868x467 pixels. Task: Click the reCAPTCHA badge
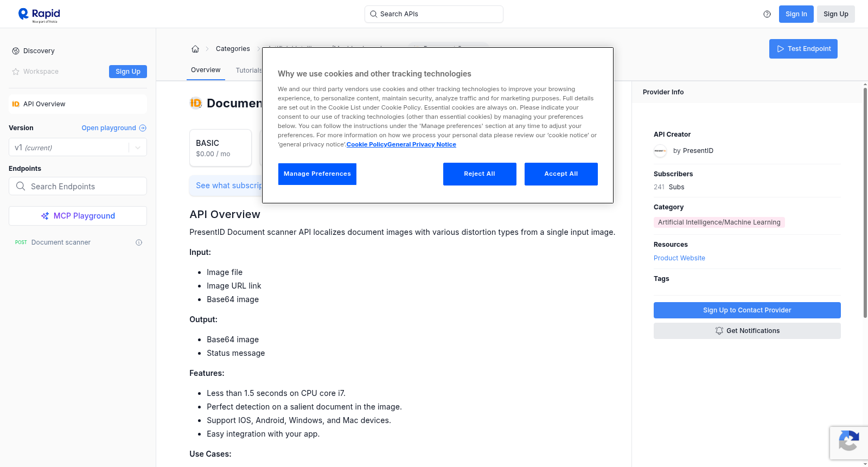point(849,443)
